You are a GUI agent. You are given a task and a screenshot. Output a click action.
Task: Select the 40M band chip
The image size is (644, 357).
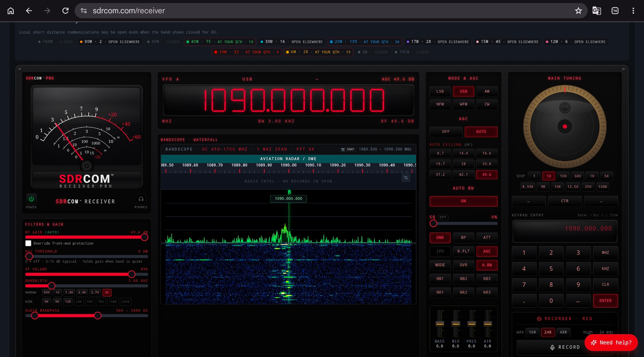coord(220,42)
